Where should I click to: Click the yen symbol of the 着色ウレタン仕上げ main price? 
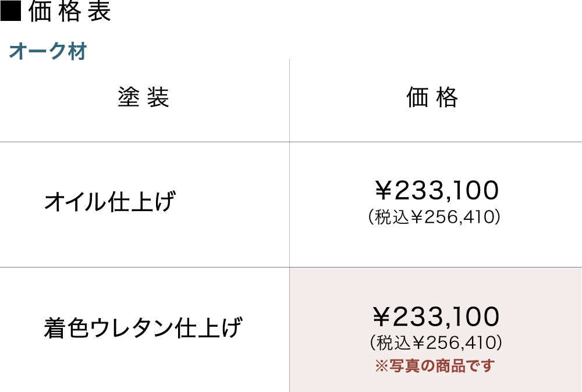click(x=382, y=318)
